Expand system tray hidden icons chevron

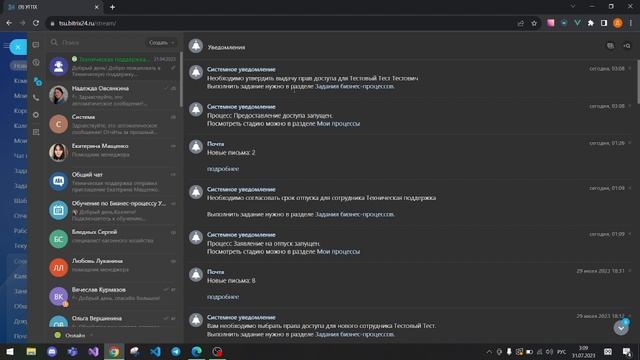point(489,351)
